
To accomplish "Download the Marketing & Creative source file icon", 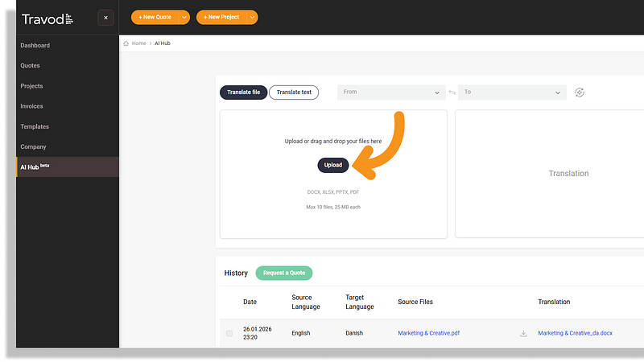I will pyautogui.click(x=523, y=333).
